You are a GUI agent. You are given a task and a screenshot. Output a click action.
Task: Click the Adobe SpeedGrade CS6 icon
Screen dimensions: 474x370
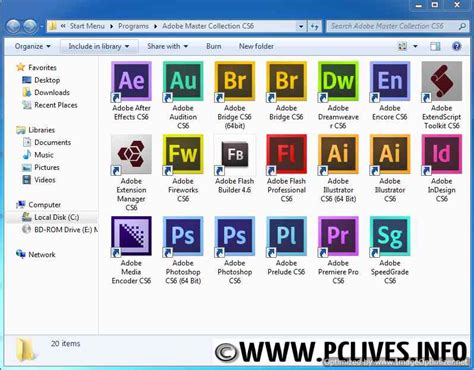tap(390, 236)
